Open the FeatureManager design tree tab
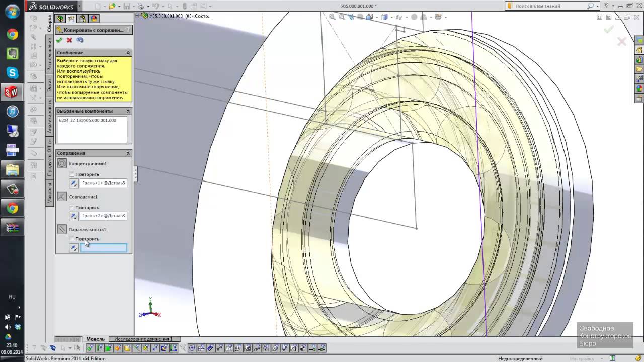The height and width of the screenshot is (362, 644). pyautogui.click(x=60, y=19)
